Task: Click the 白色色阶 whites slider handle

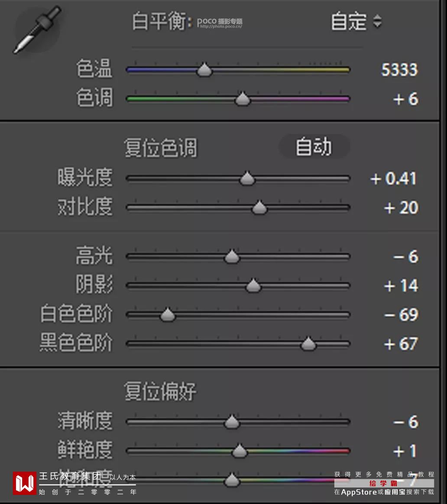Action: 168,315
